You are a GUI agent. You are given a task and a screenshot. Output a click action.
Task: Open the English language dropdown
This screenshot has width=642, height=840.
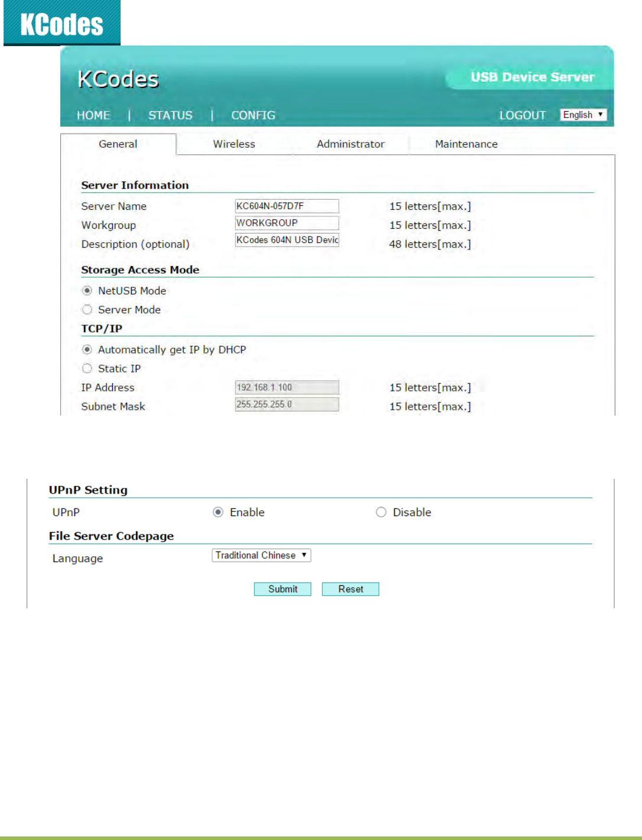coord(583,115)
